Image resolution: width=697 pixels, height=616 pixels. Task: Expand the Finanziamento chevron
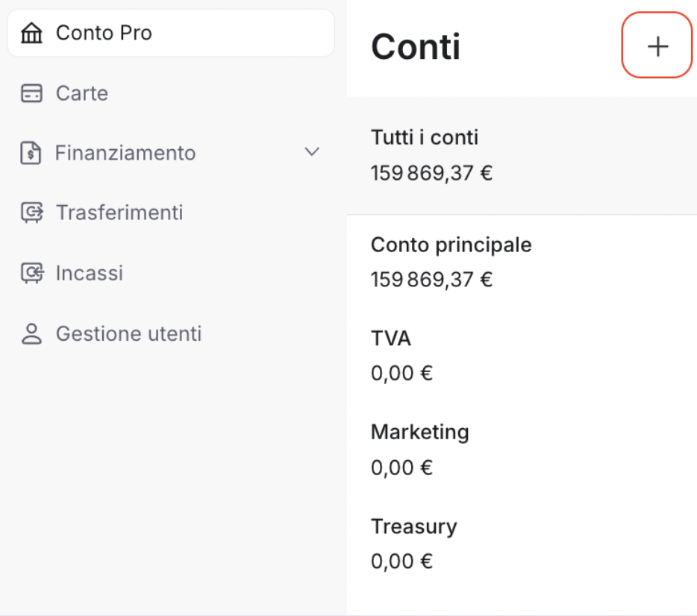click(x=312, y=152)
